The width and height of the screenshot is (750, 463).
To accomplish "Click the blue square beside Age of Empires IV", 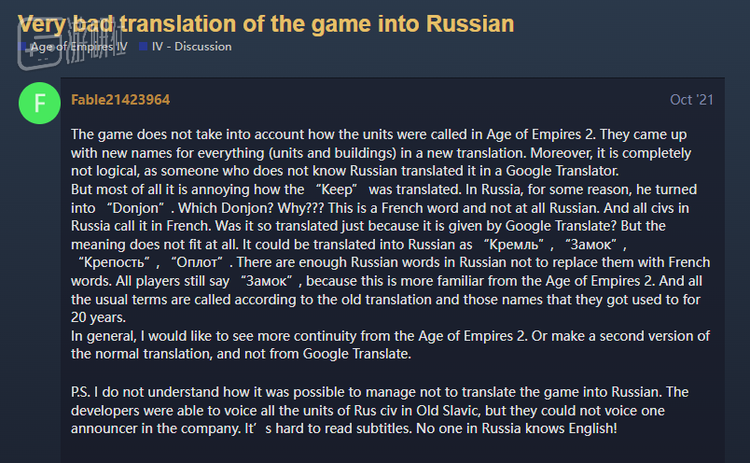I will [22, 46].
